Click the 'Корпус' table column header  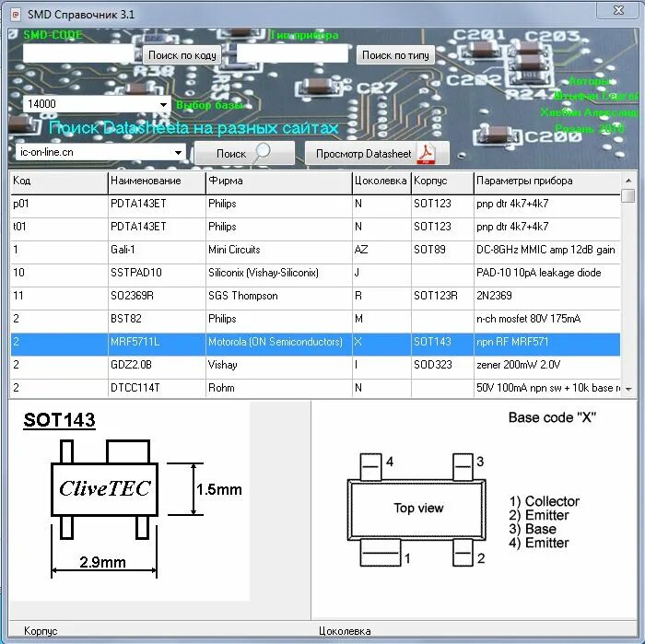coord(442,183)
